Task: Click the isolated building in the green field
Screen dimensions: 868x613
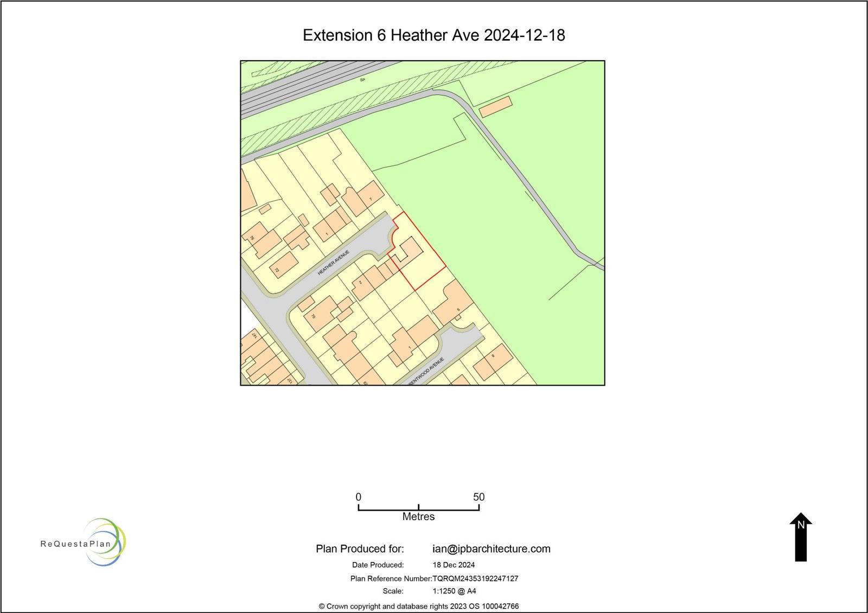Action: click(496, 106)
